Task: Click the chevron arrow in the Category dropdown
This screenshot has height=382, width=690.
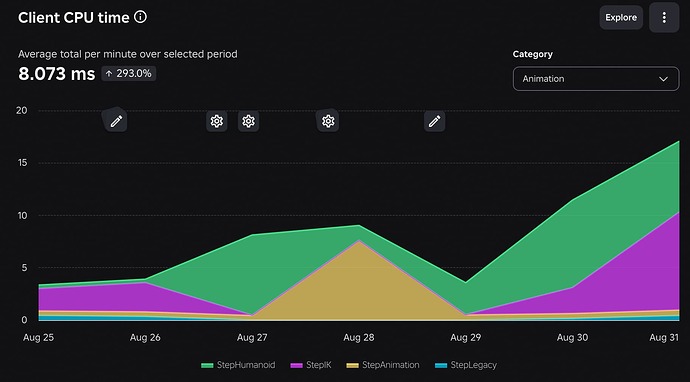Action: (x=663, y=79)
